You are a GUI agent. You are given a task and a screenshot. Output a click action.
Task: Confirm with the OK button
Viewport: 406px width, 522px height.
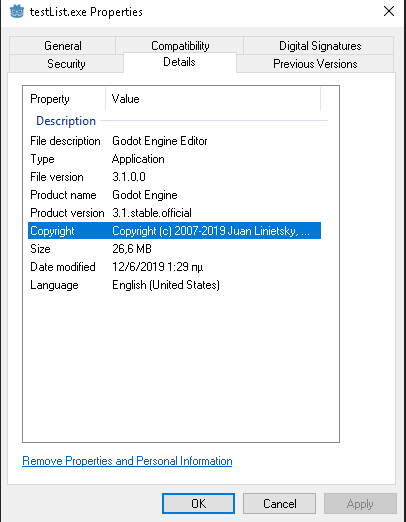pos(198,504)
